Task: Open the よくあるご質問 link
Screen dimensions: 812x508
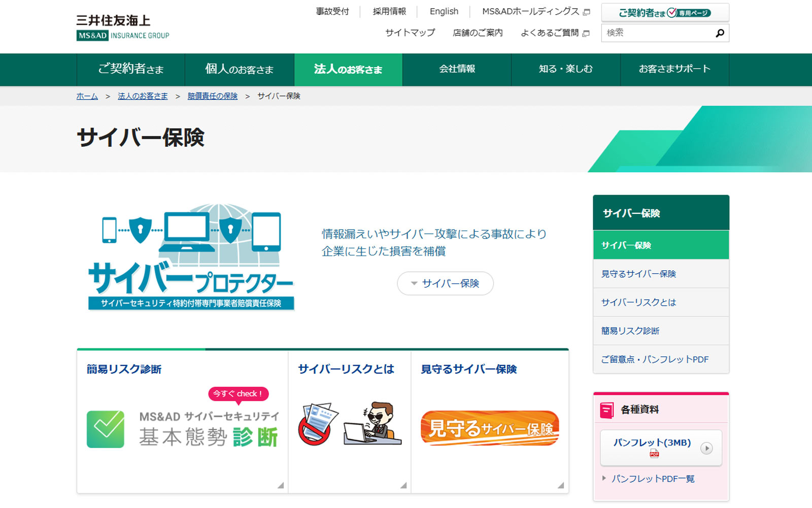Action: 550,33
